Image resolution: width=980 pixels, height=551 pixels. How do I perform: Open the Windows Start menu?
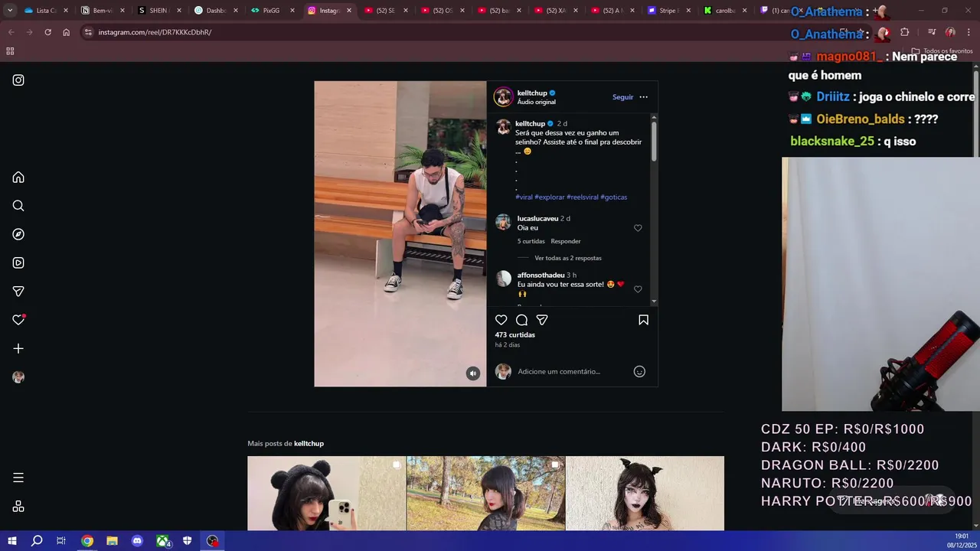pos(11,541)
